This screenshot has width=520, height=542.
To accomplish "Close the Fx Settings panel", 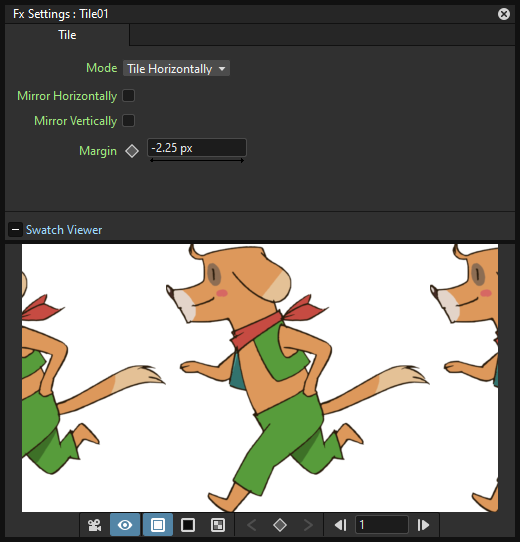I will click(504, 14).
